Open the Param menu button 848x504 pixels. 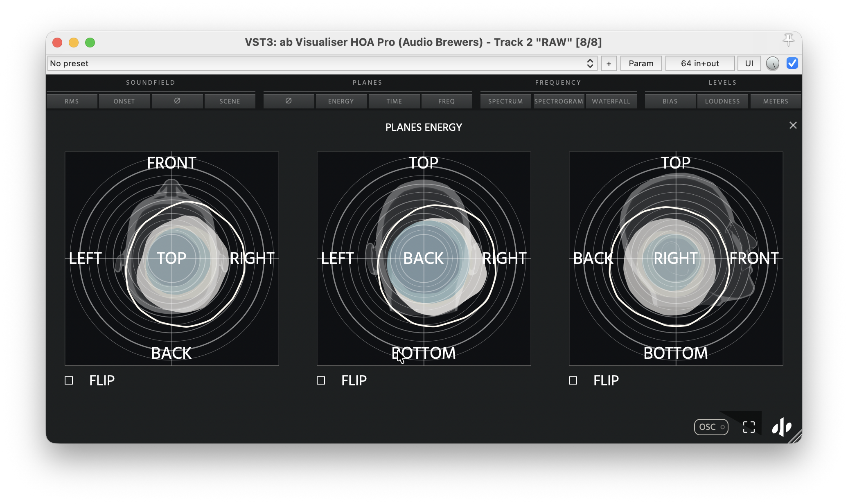click(641, 63)
